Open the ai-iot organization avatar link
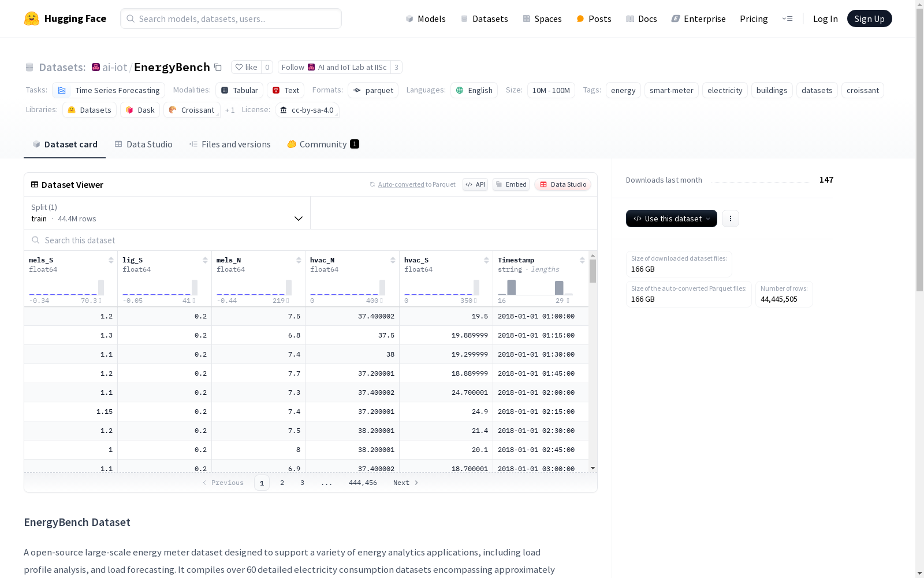 coord(96,67)
